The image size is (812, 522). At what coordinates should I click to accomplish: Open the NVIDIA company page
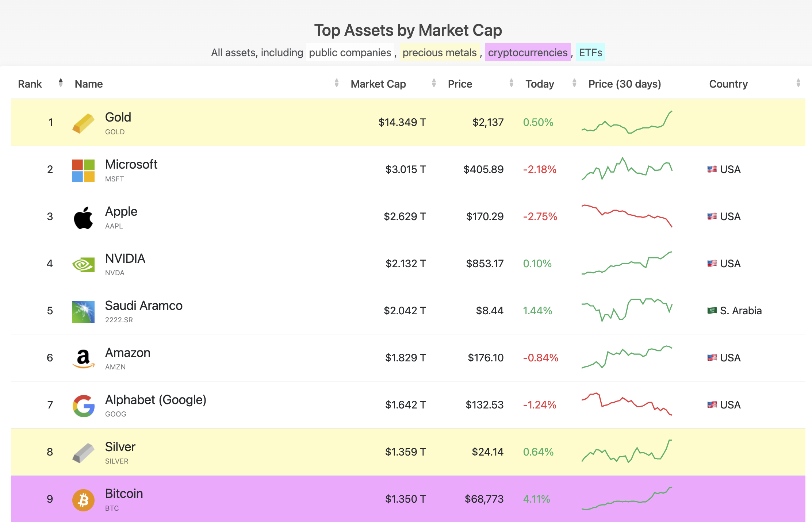pyautogui.click(x=125, y=258)
